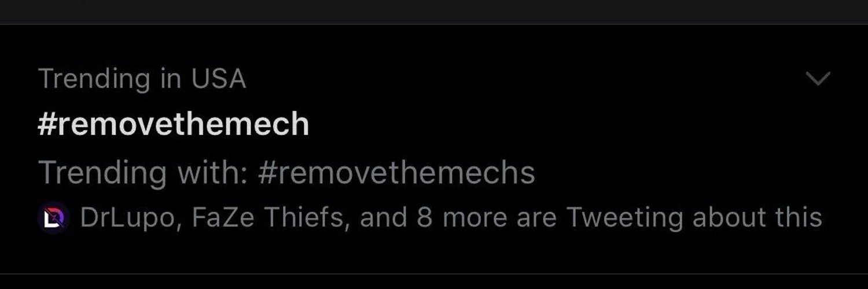Screen dimensions: 868x289
Task: Expand trend options via the down-arrow
Action: click(818, 79)
